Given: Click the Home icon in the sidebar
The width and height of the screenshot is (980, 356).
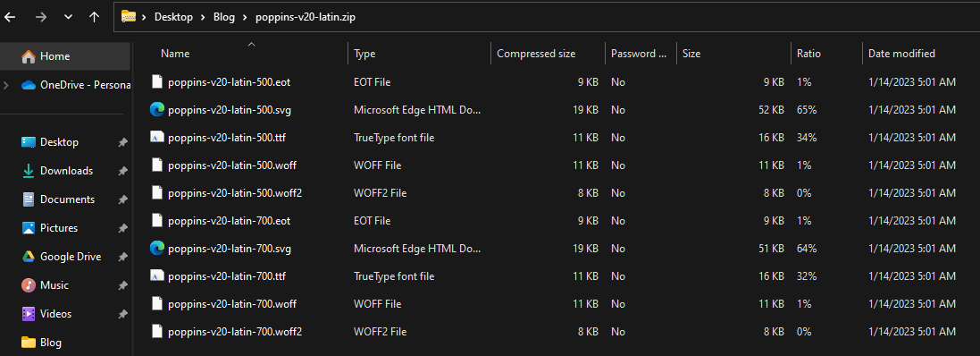Looking at the screenshot, I should (x=28, y=56).
